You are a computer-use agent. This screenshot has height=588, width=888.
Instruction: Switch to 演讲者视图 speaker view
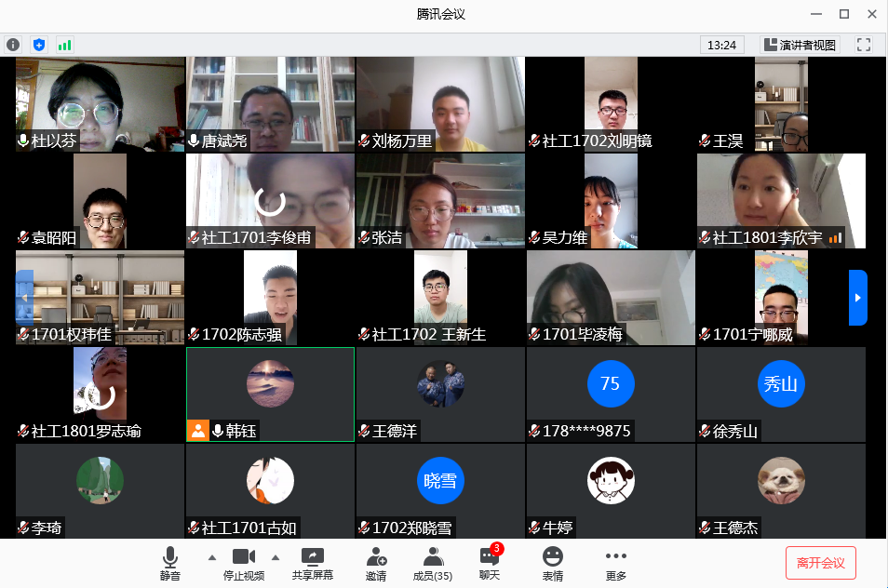tap(800, 44)
